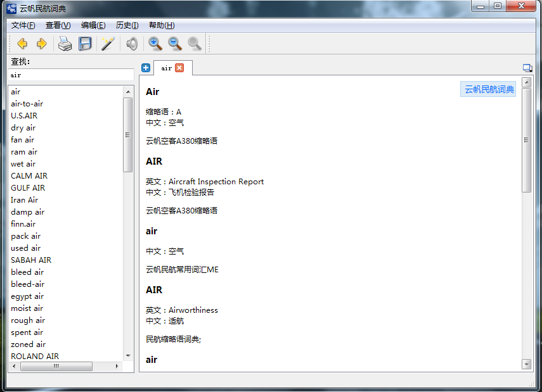Click word list vertical scrollbar thumb

pos(128,135)
